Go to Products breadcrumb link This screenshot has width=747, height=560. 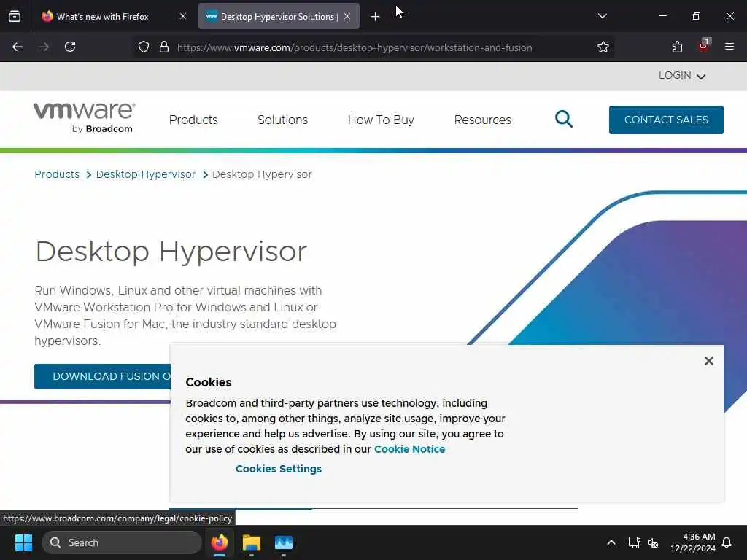point(57,174)
